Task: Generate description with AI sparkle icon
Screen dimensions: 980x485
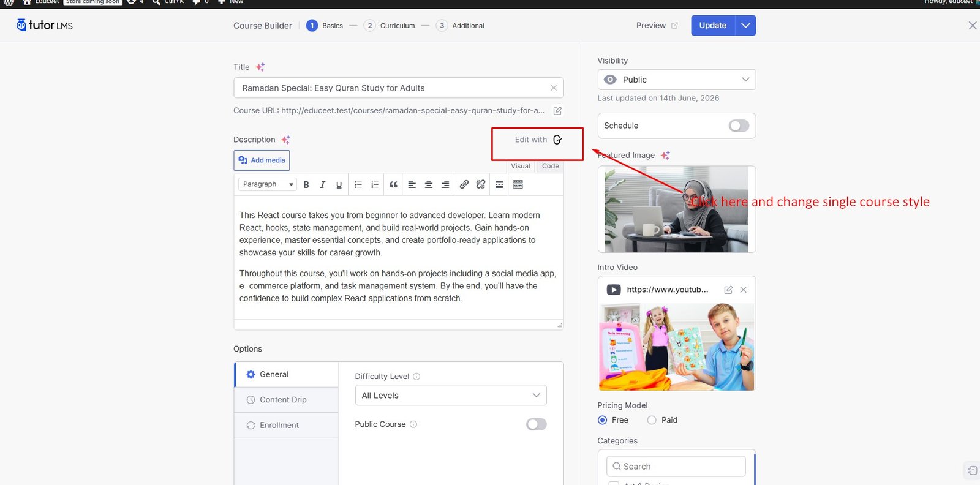Action: tap(285, 140)
